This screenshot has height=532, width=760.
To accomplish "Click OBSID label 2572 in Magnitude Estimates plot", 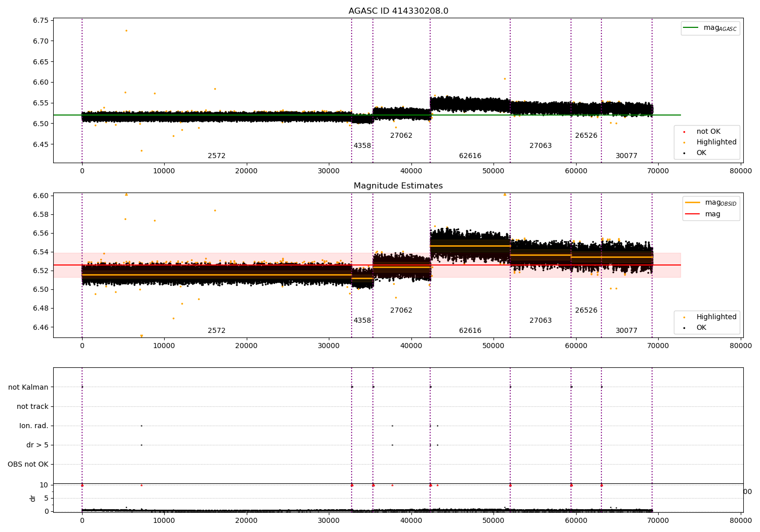I will [216, 331].
